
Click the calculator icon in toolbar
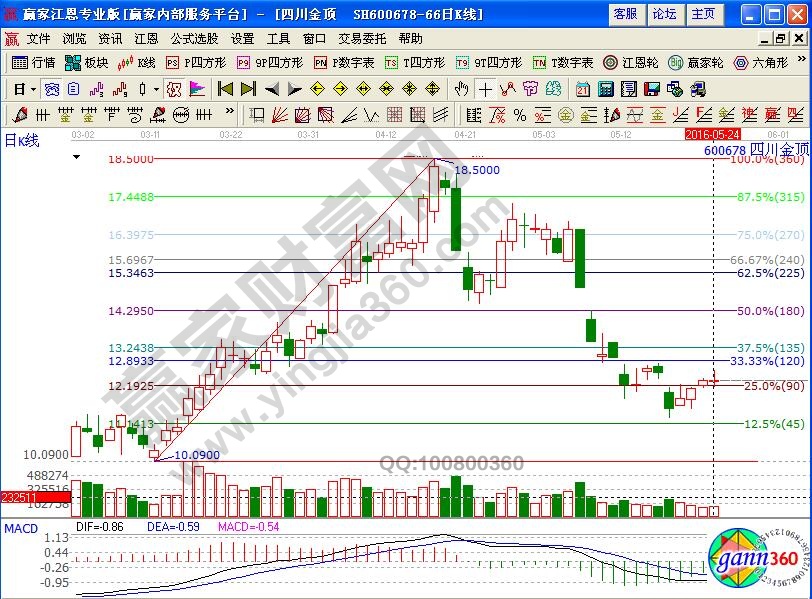pyautogui.click(x=604, y=88)
